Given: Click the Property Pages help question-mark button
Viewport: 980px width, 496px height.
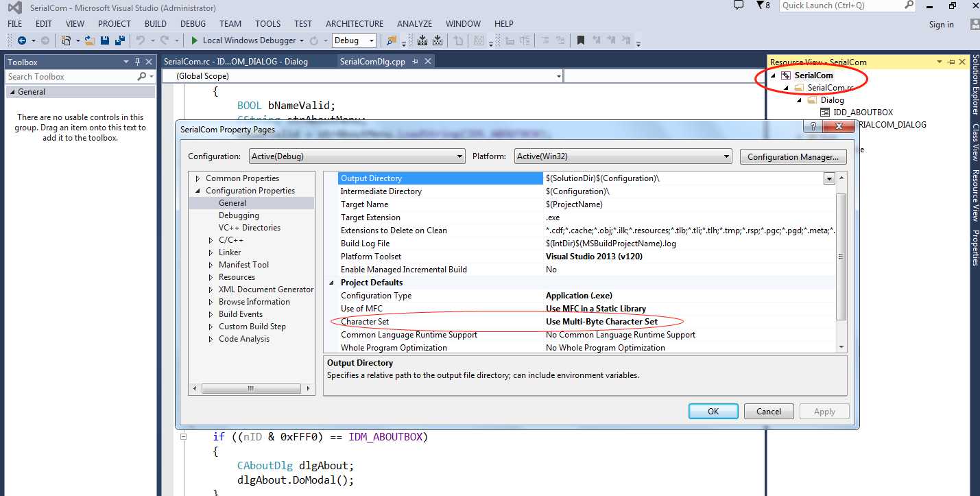Looking at the screenshot, I should [813, 127].
